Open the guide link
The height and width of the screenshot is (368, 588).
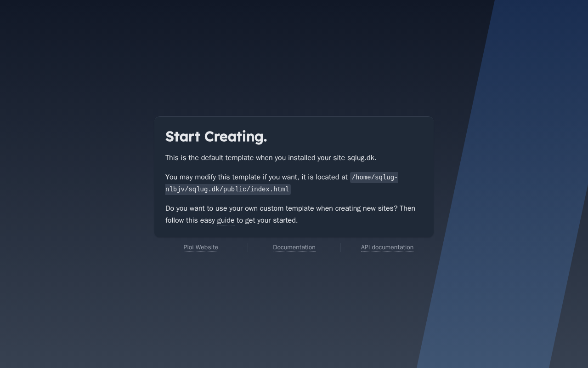point(226,220)
